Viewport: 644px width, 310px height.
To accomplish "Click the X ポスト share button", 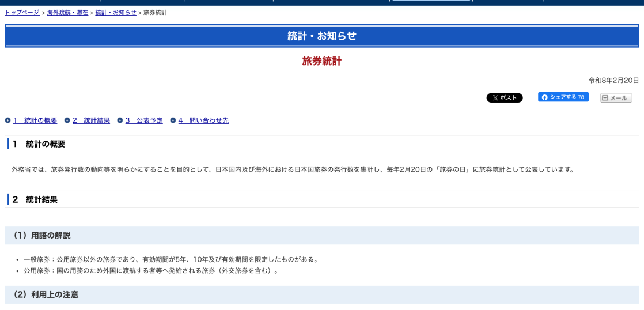I will (504, 98).
